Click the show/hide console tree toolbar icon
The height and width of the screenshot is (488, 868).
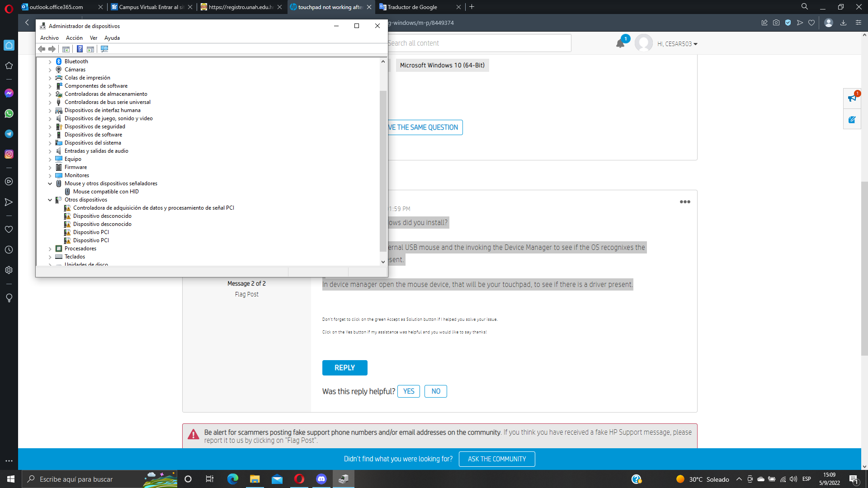[x=66, y=49]
